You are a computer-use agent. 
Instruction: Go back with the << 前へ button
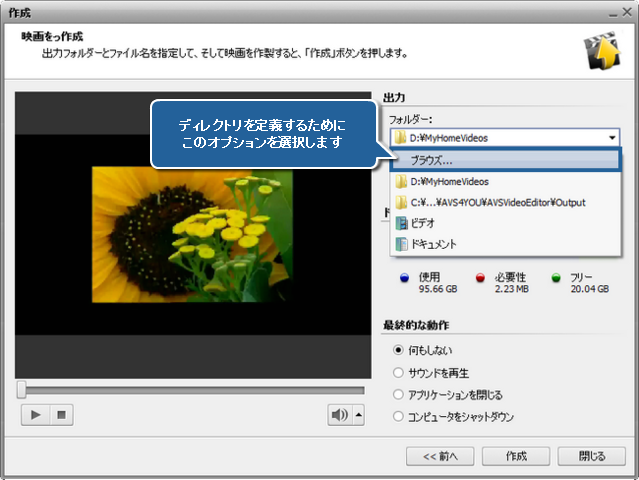click(x=440, y=456)
